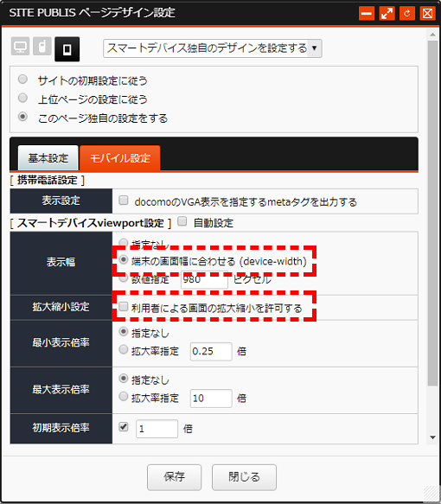This screenshot has height=504, width=441.
Task: Select 指定なし for 表示幅
Action: click(x=124, y=242)
